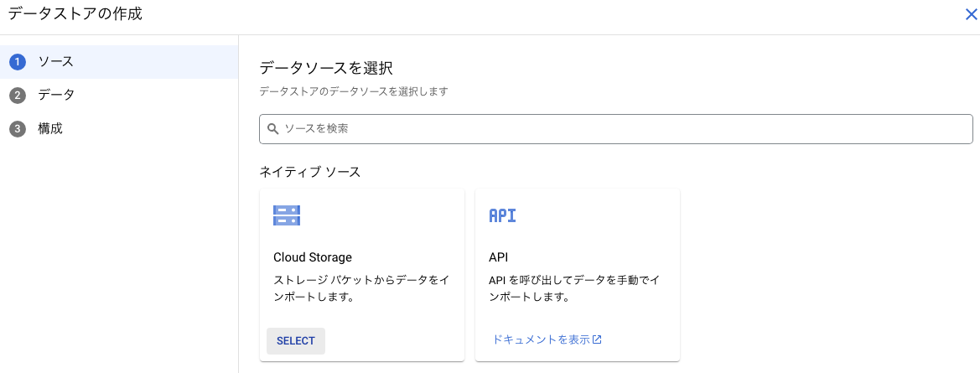
Task: Go to the データ step
Action: [119, 96]
